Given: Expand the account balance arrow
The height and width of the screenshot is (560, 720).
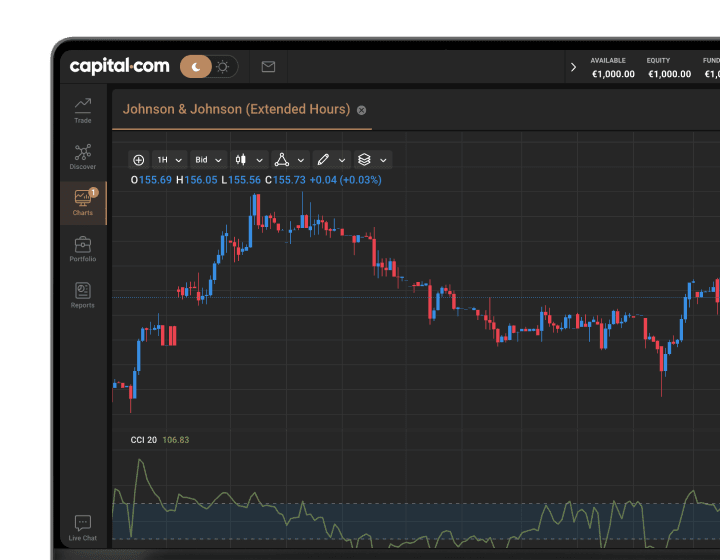Looking at the screenshot, I should [x=573, y=67].
